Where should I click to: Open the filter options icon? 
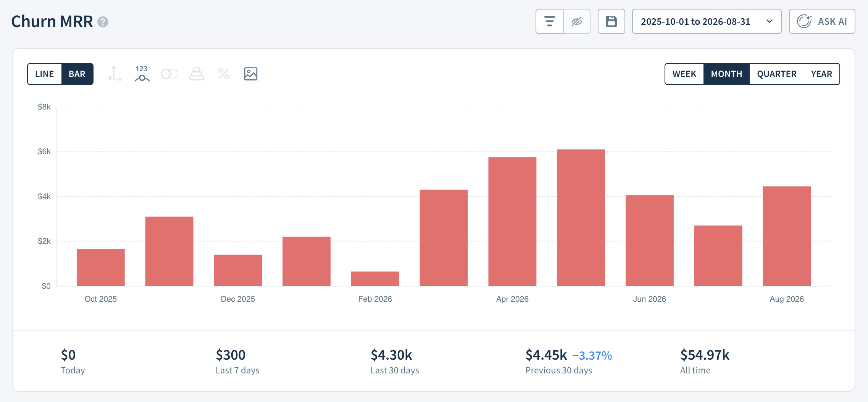(549, 21)
